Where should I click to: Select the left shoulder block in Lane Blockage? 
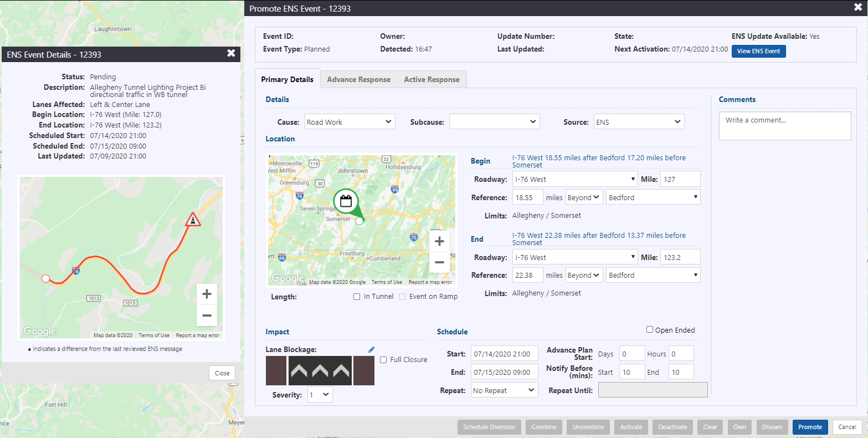tap(276, 370)
